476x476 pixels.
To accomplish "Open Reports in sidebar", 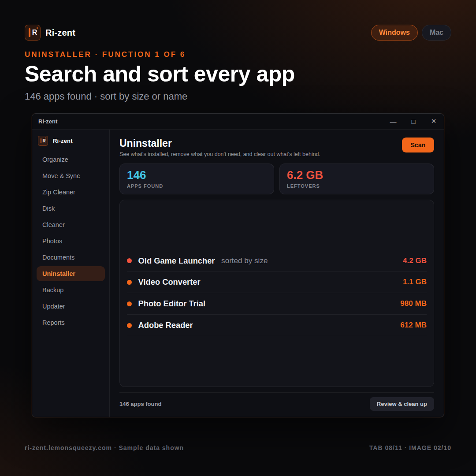I will pos(71,323).
